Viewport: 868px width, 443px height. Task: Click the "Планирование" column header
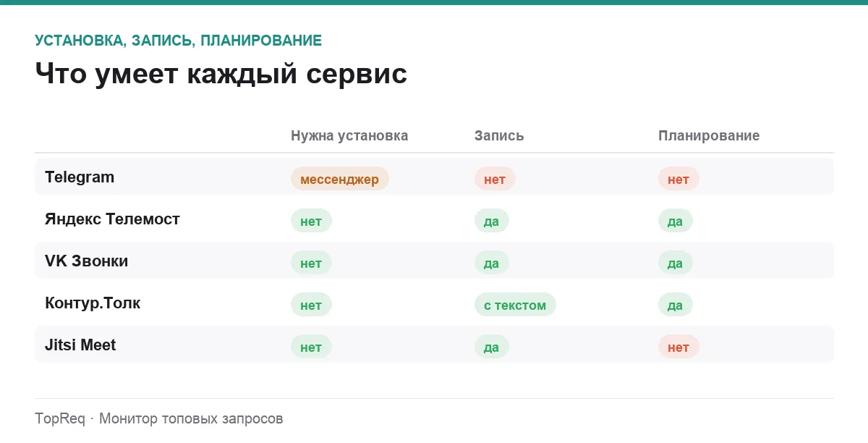point(709,135)
